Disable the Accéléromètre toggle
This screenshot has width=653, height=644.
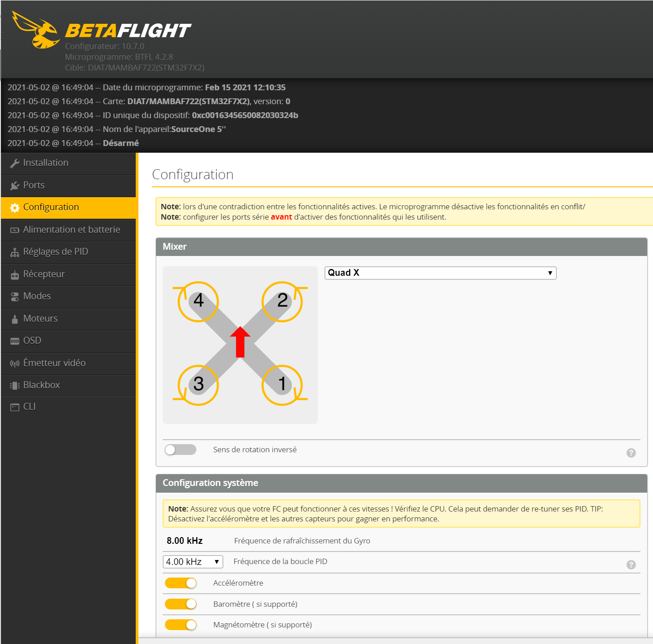(x=180, y=582)
